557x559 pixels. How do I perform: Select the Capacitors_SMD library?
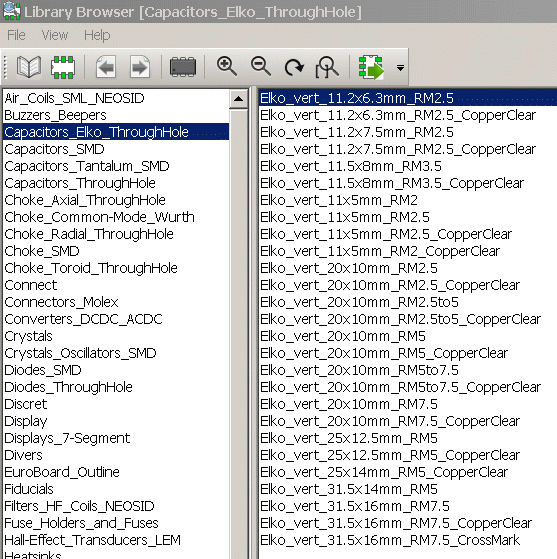pyautogui.click(x=54, y=149)
